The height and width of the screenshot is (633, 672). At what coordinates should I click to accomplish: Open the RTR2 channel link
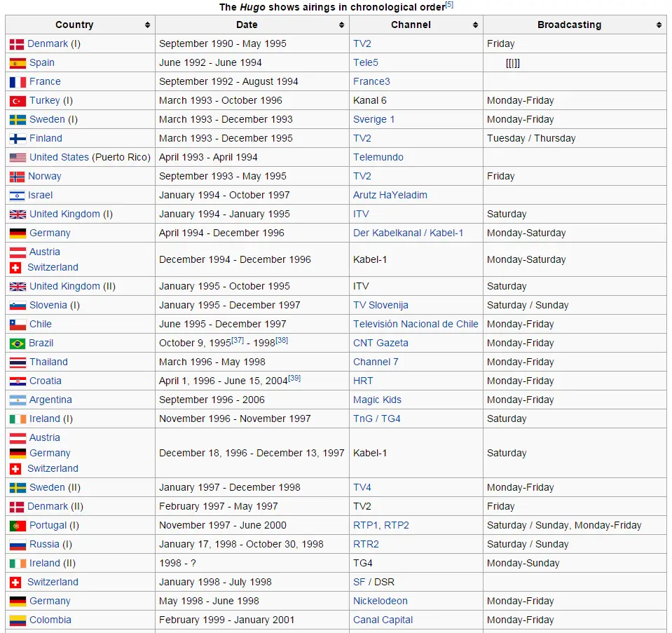click(x=366, y=544)
